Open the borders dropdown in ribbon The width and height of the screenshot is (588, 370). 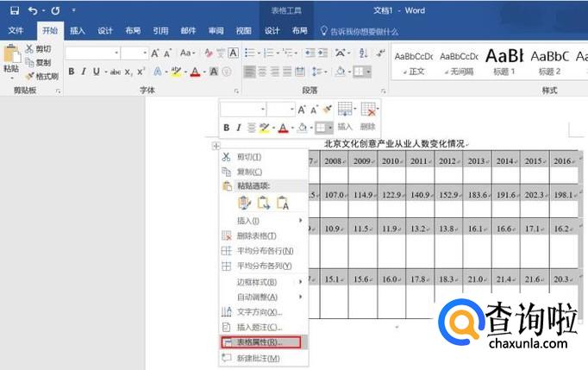pyautogui.click(x=369, y=72)
